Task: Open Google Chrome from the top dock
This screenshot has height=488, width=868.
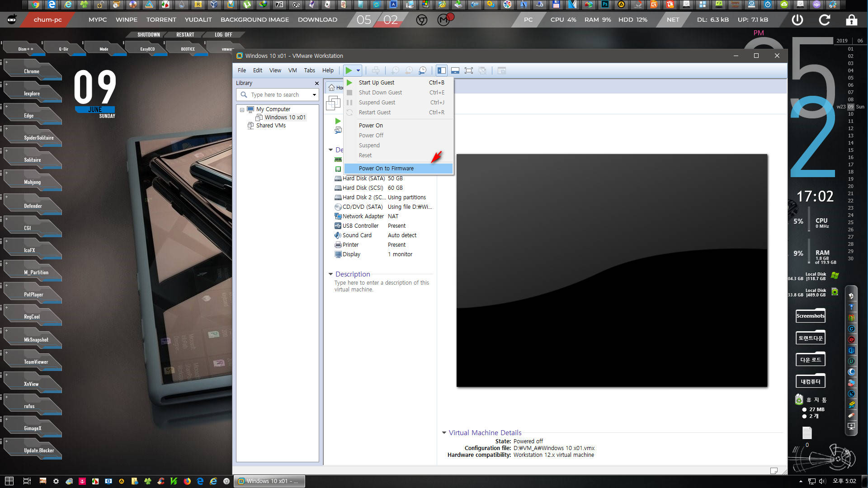Action: click(35, 5)
